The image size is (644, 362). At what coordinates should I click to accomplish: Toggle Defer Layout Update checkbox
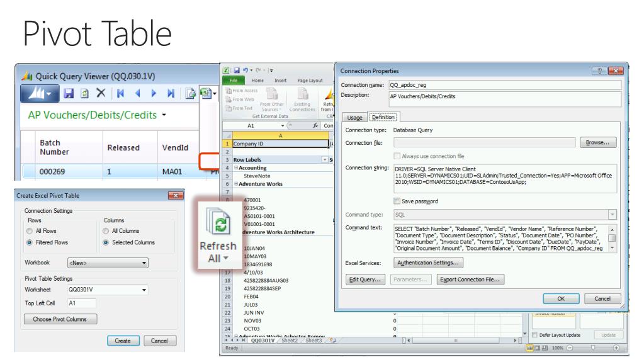coord(534,335)
